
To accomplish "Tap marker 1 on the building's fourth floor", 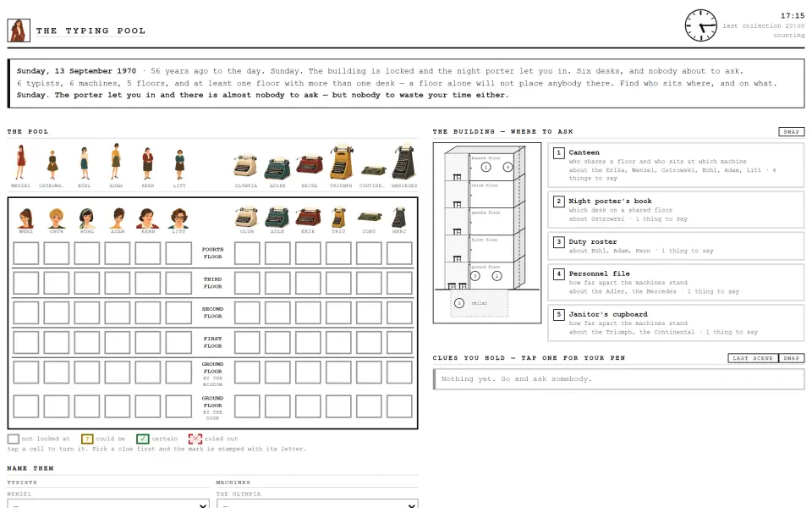I will click(x=486, y=167).
